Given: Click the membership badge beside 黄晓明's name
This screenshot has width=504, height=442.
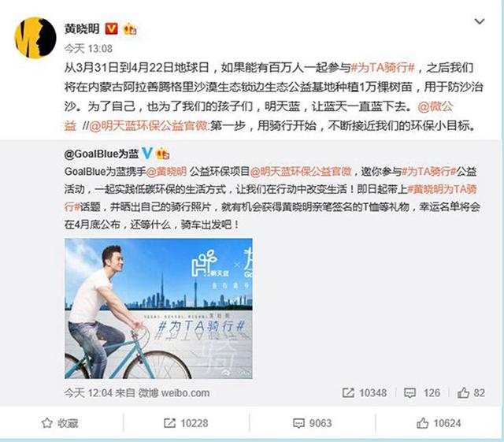Looking at the screenshot, I should pos(130,29).
